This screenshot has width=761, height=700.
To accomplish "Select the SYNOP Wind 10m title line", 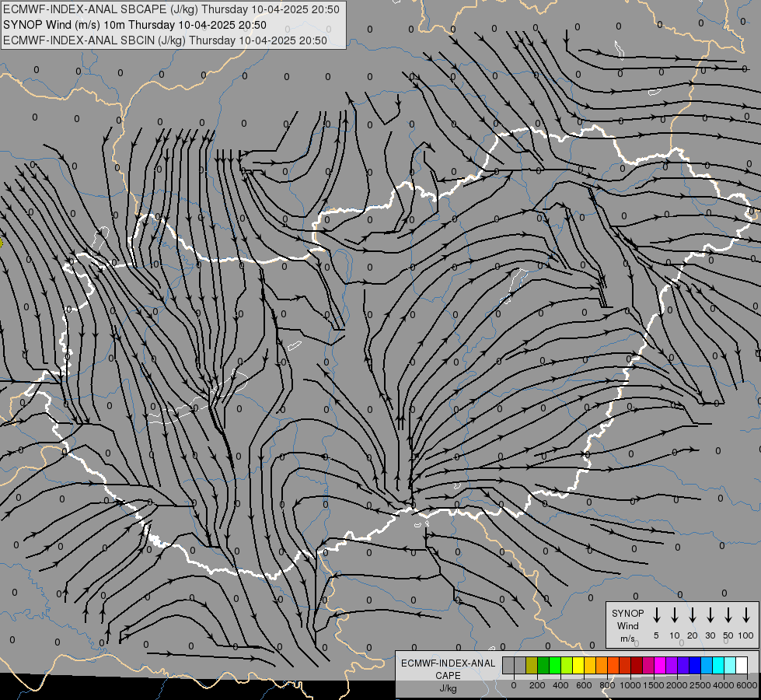I will click(x=135, y=25).
